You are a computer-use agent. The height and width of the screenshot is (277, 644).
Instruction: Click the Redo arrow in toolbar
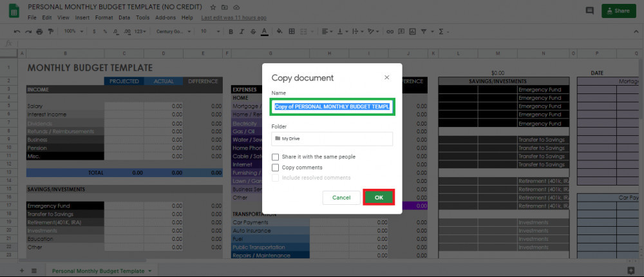coord(28,31)
